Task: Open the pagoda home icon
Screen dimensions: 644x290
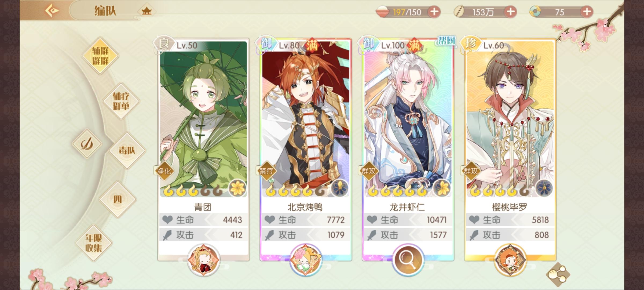Action: (147, 11)
